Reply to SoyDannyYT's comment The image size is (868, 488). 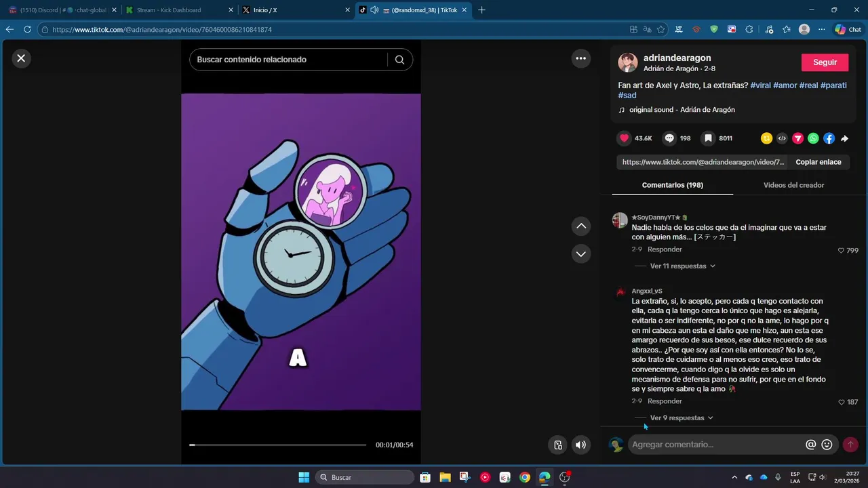pyautogui.click(x=665, y=249)
